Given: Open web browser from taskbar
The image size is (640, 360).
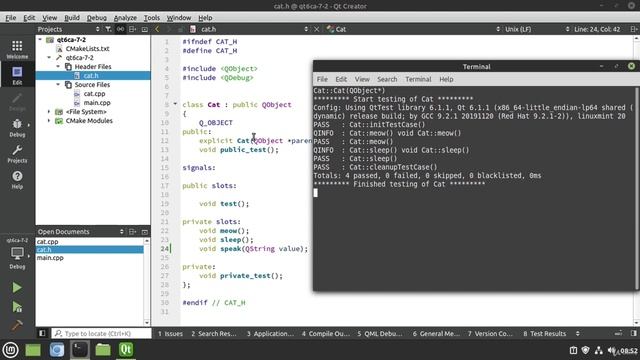Looking at the screenshot, I should click(x=57, y=350).
